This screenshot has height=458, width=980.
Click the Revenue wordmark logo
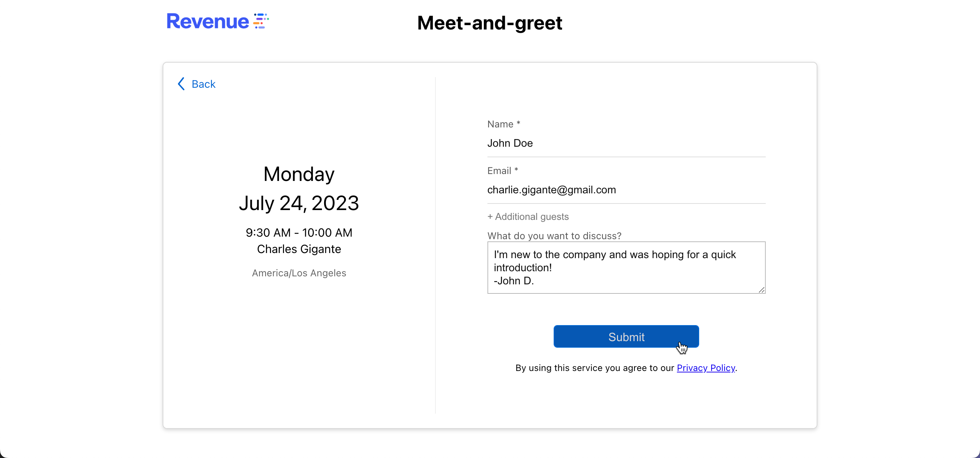[x=208, y=21]
